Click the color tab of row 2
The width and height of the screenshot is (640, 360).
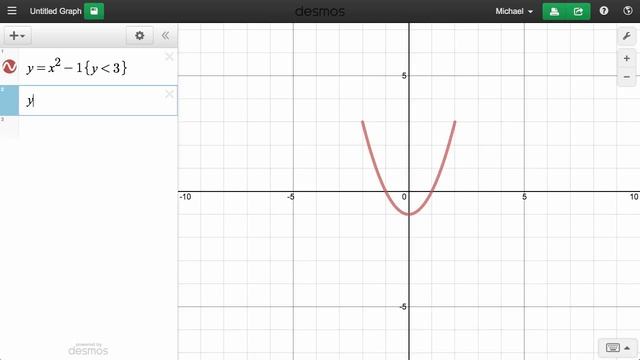[x=9, y=100]
